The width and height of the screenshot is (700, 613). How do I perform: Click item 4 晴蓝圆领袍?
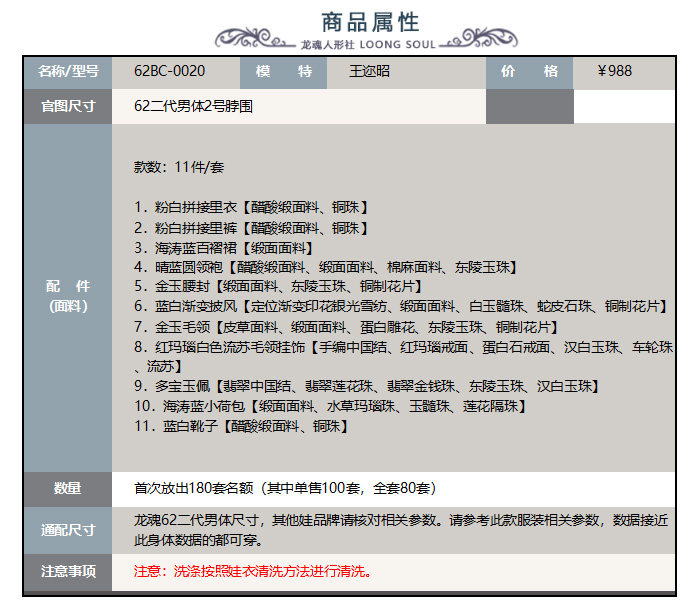point(326,267)
